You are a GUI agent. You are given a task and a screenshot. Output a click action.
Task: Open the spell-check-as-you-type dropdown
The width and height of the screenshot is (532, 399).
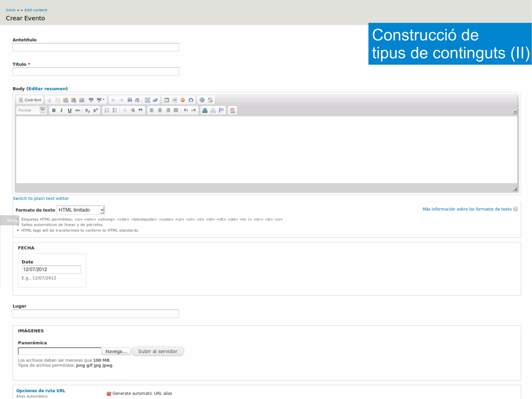point(101,100)
